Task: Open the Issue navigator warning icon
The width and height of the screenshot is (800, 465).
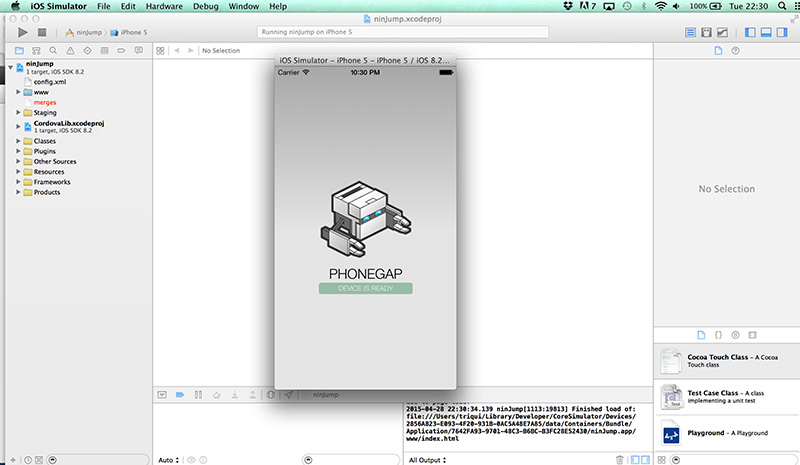Action: point(70,51)
